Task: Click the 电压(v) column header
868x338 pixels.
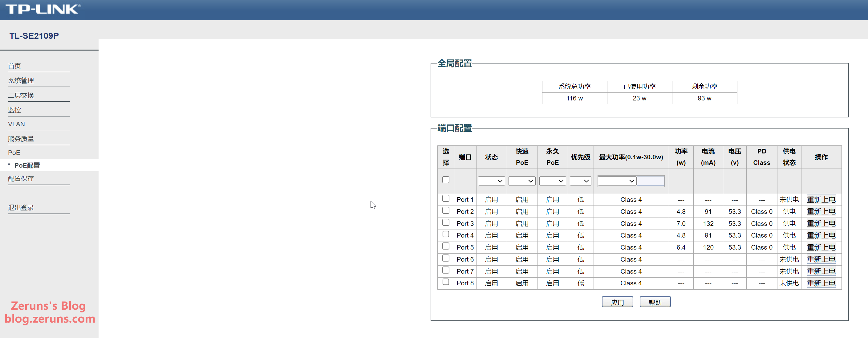Action: [735, 157]
